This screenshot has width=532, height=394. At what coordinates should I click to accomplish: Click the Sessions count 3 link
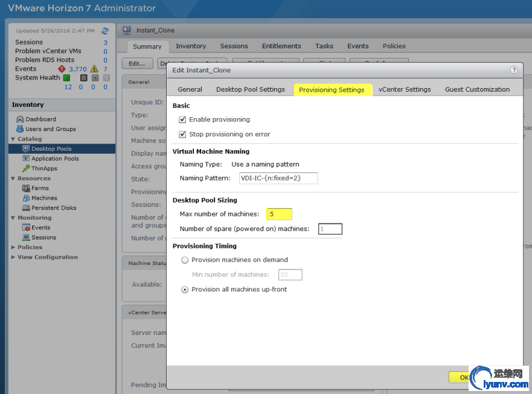tap(105, 42)
